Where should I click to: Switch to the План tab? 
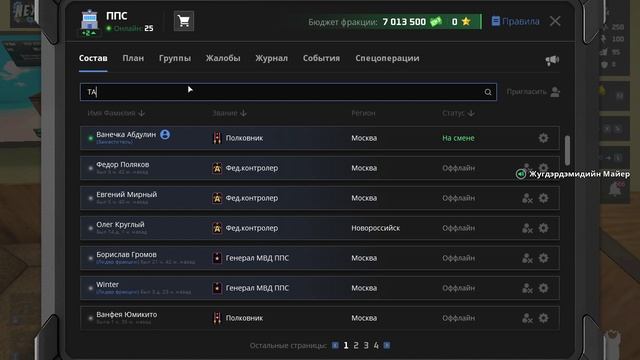point(133,58)
